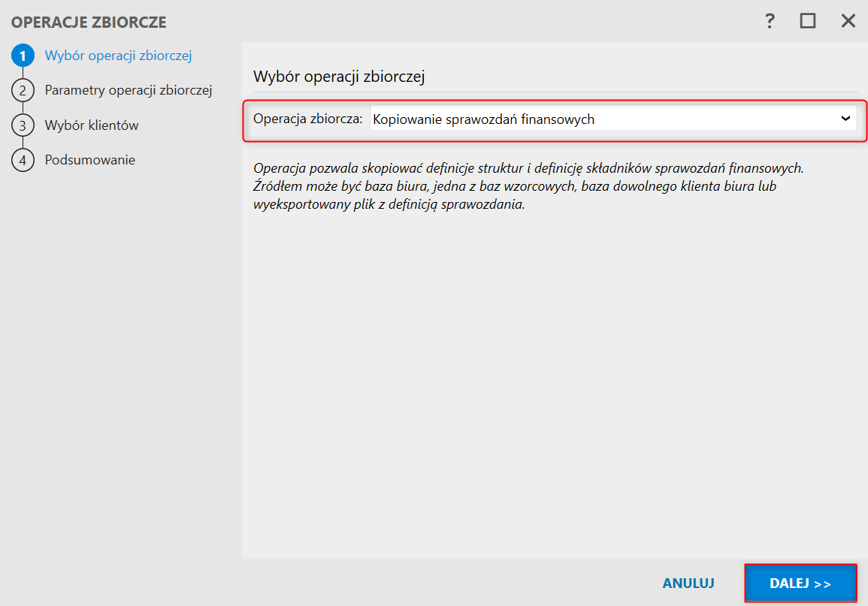
Task: Go to step 1 circle icon
Action: (x=23, y=56)
